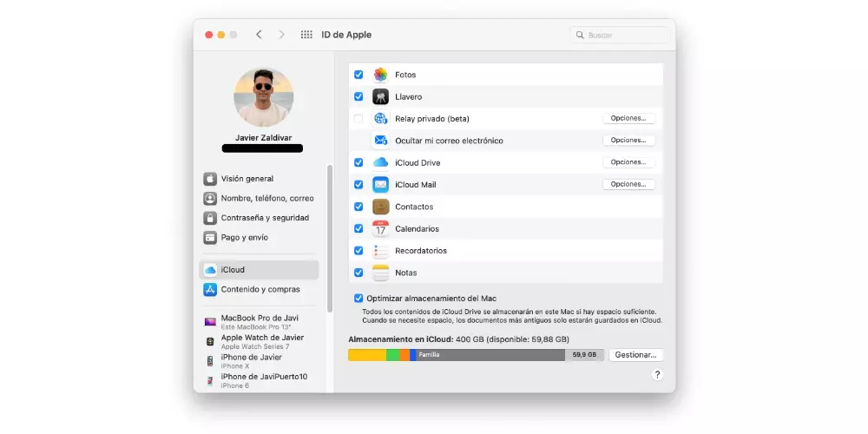The image size is (868, 434).
Task: Click the Gestionar storage button
Action: [635, 355]
